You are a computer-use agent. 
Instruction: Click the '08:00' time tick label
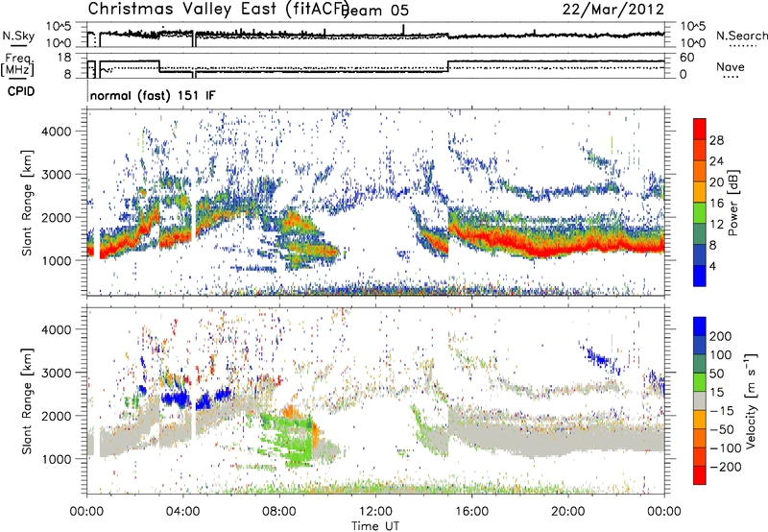[279, 512]
